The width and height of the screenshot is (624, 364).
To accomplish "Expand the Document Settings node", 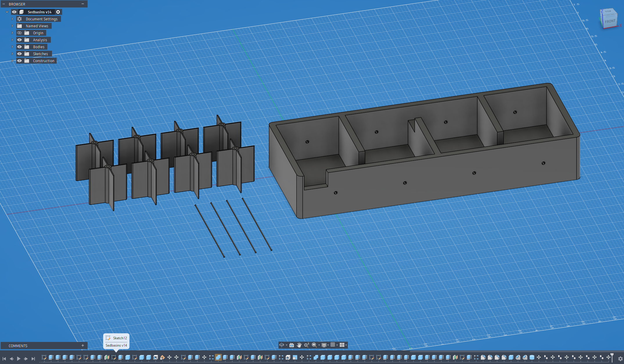I will tap(12, 19).
